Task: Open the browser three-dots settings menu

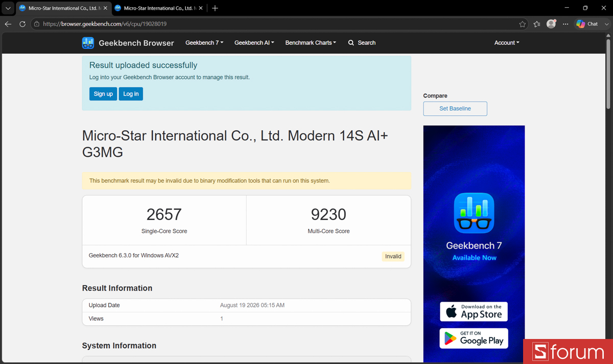Action: point(565,24)
